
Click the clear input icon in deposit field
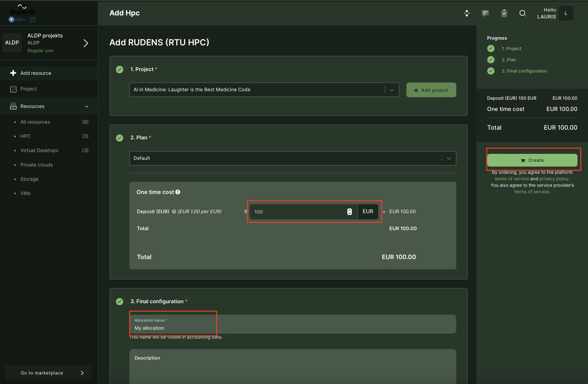[350, 211]
